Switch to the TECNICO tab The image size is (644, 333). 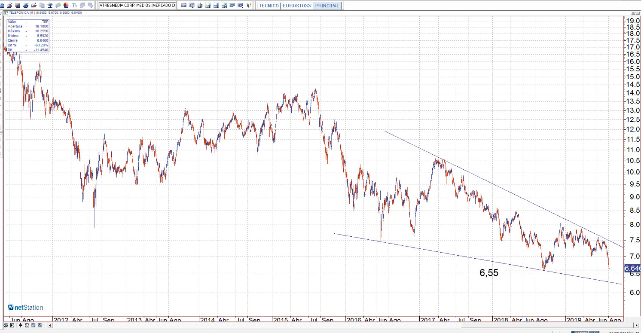pos(269,6)
